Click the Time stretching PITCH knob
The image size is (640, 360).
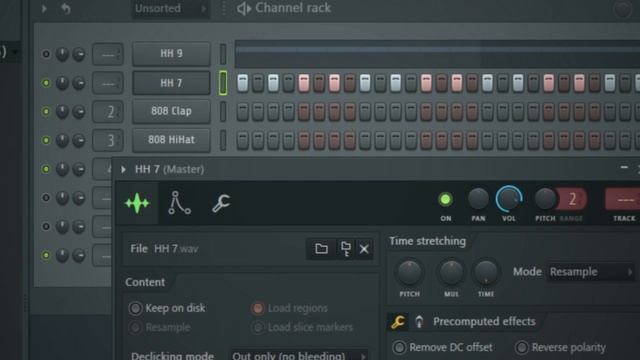coord(409,272)
